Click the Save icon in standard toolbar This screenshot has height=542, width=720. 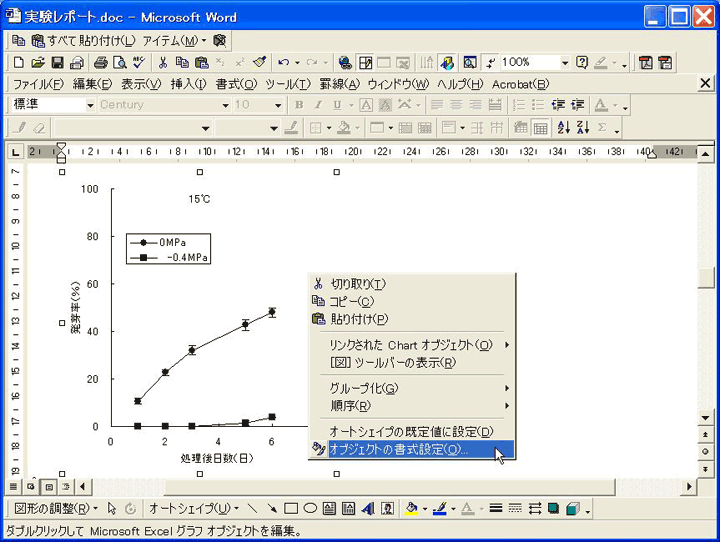pyautogui.click(x=57, y=63)
